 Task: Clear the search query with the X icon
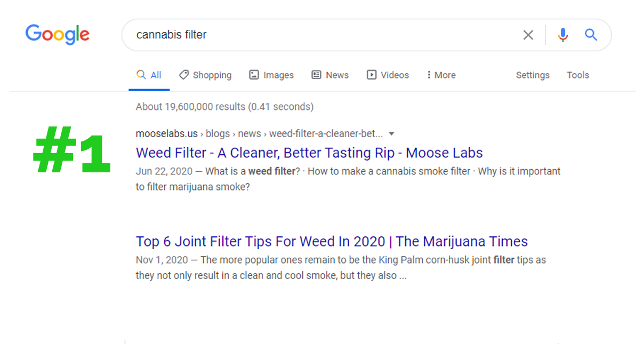click(528, 35)
